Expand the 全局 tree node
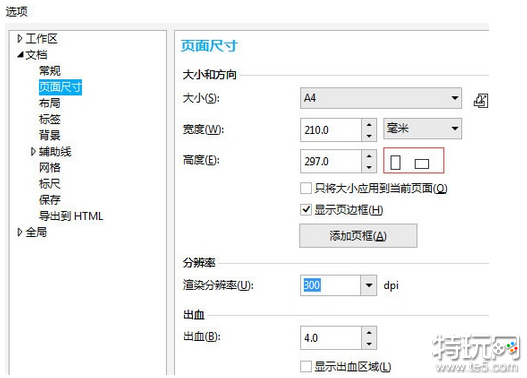This screenshot has height=378, width=527. coord(19,232)
